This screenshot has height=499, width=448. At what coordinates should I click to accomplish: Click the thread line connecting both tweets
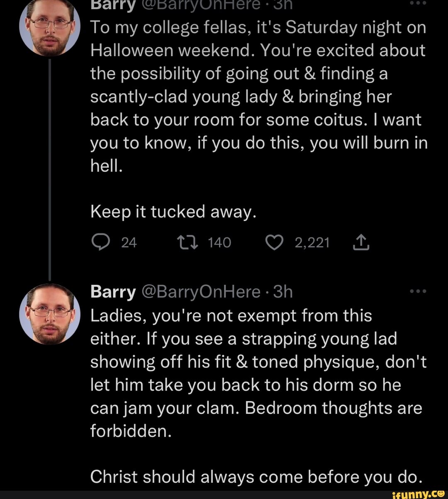[x=50, y=166]
